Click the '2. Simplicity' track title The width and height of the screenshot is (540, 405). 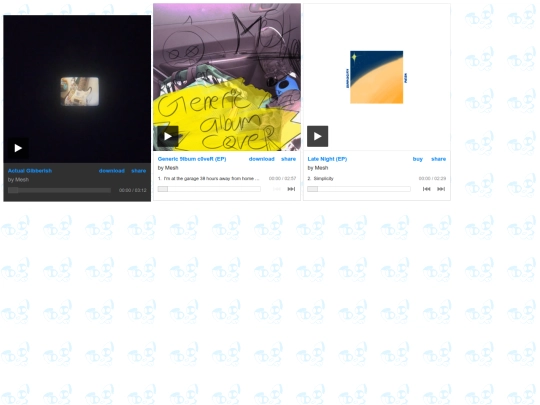pyautogui.click(x=320, y=178)
